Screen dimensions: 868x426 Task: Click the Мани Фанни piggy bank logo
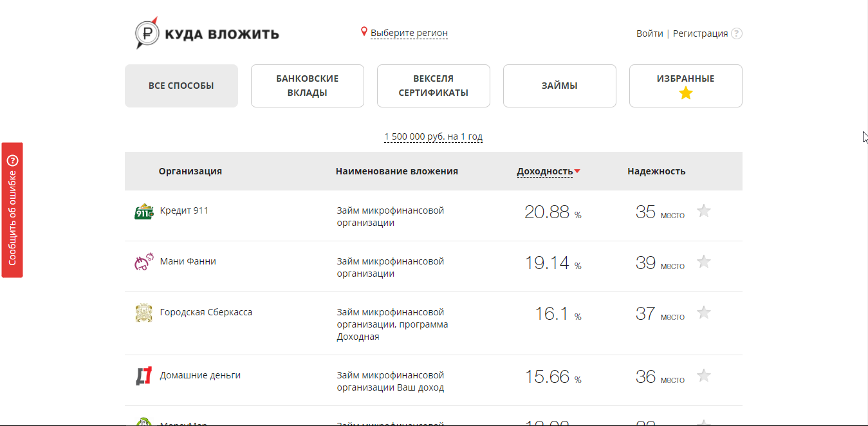143,262
